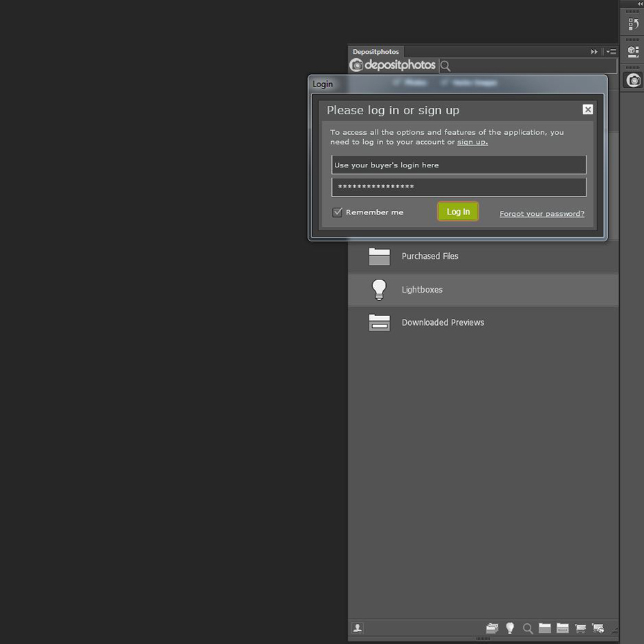
Task: Click the cart with globe icon
Action: pos(598,628)
